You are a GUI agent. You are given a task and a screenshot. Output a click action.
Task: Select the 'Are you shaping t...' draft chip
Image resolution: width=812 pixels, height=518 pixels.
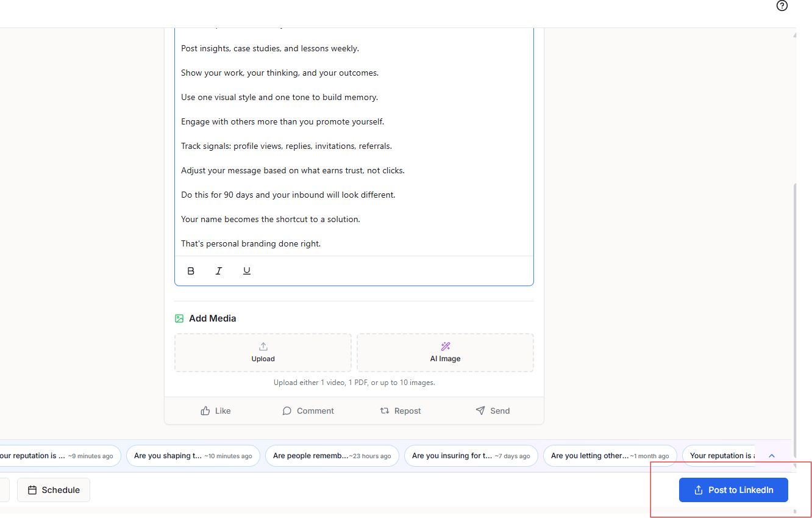193,456
